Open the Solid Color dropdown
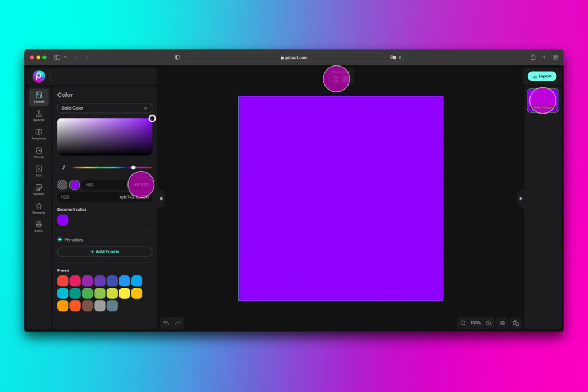Viewport: 588px width, 392px height. click(x=104, y=108)
